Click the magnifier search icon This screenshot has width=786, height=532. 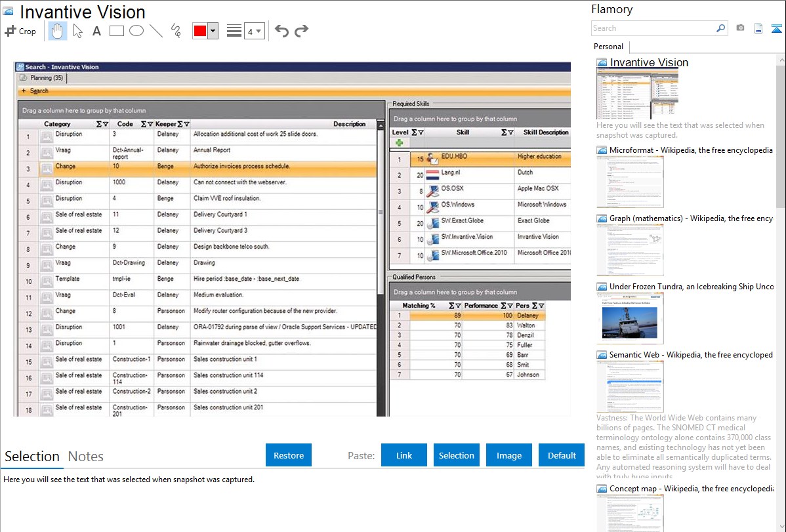tap(720, 28)
